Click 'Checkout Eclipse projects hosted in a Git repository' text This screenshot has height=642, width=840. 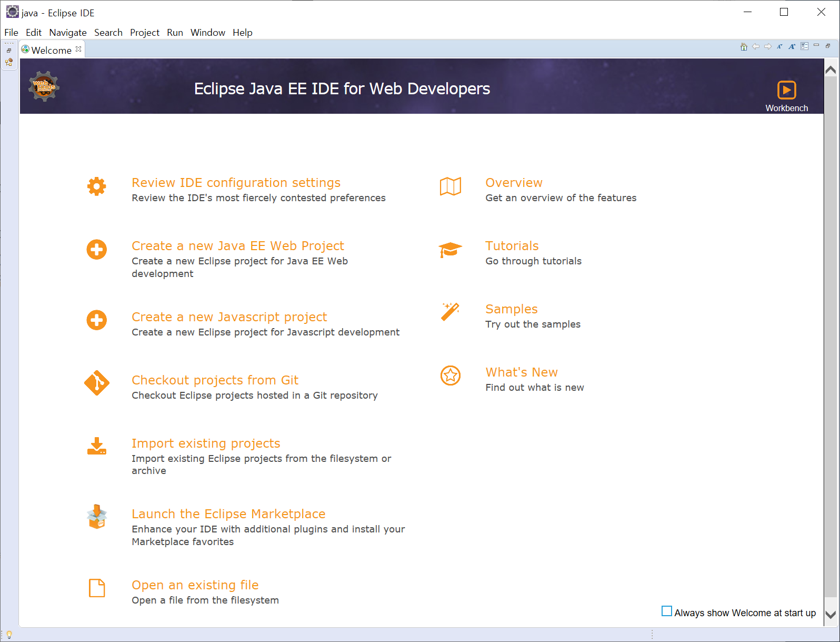(255, 396)
